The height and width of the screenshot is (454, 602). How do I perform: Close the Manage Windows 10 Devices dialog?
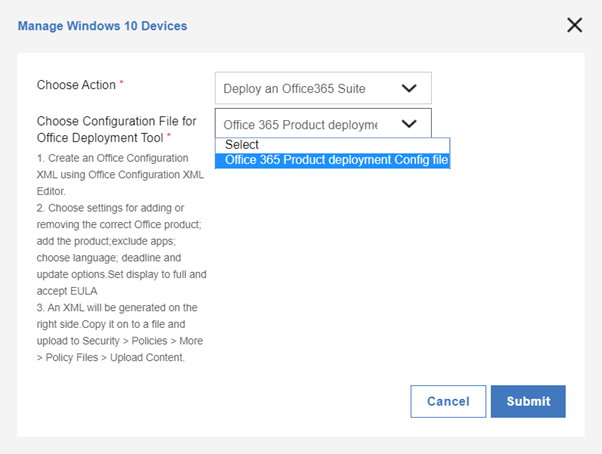tap(574, 25)
